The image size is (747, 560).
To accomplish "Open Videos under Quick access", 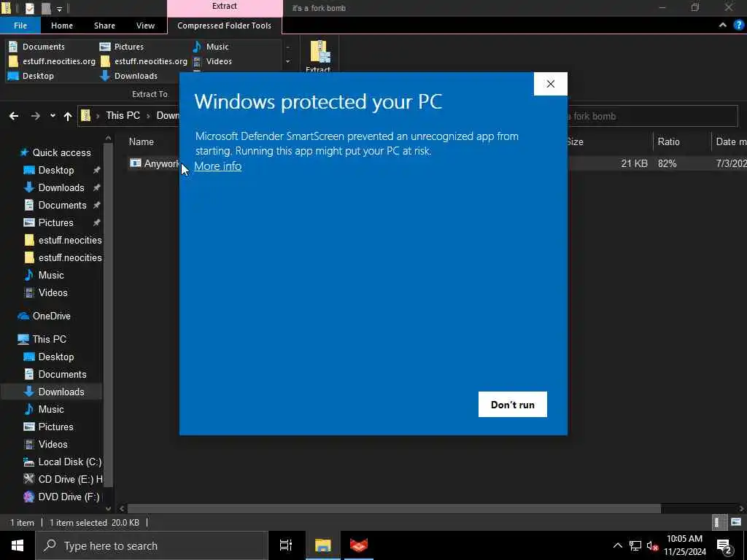I will click(x=53, y=292).
